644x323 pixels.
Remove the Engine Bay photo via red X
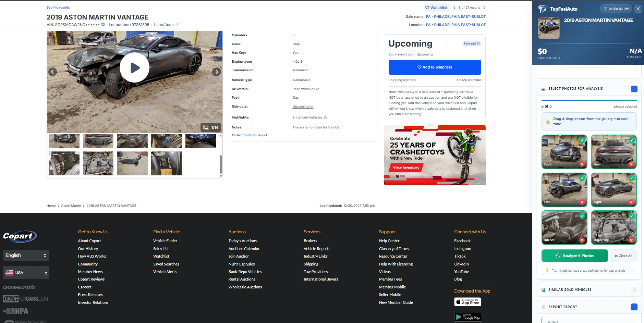coord(632,240)
